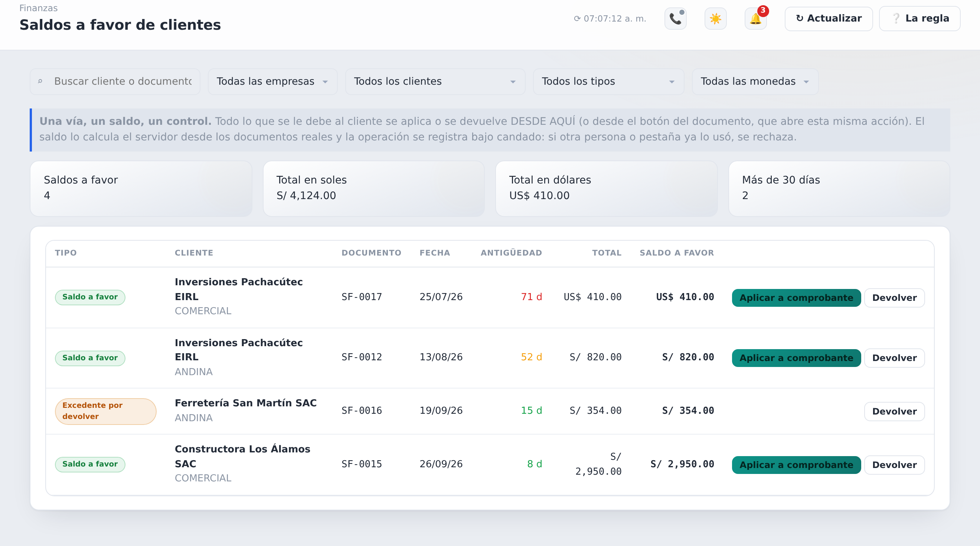The height and width of the screenshot is (546, 980).
Task: Click the phone call icon
Action: 675,19
